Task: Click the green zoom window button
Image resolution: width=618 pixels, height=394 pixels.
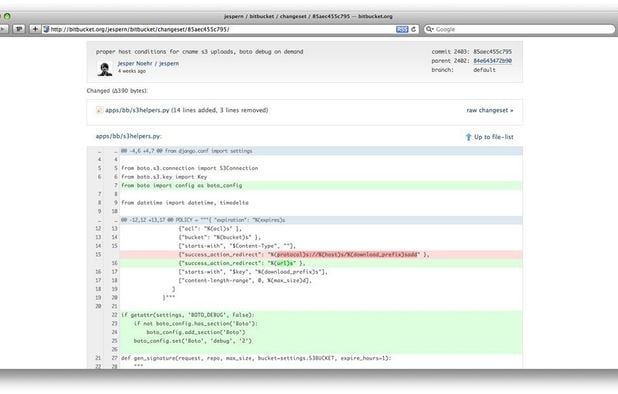Action: (x=7, y=16)
